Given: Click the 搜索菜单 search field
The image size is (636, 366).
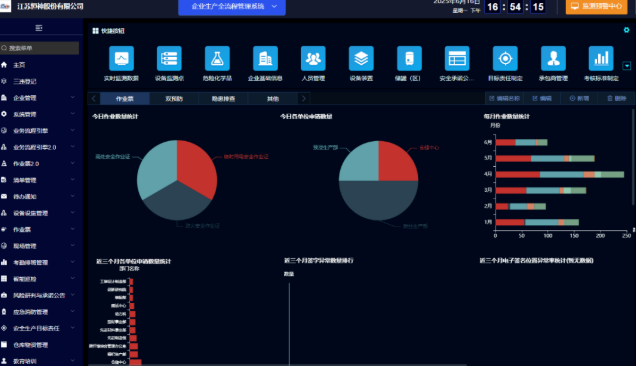Looking at the screenshot, I should point(39,48).
